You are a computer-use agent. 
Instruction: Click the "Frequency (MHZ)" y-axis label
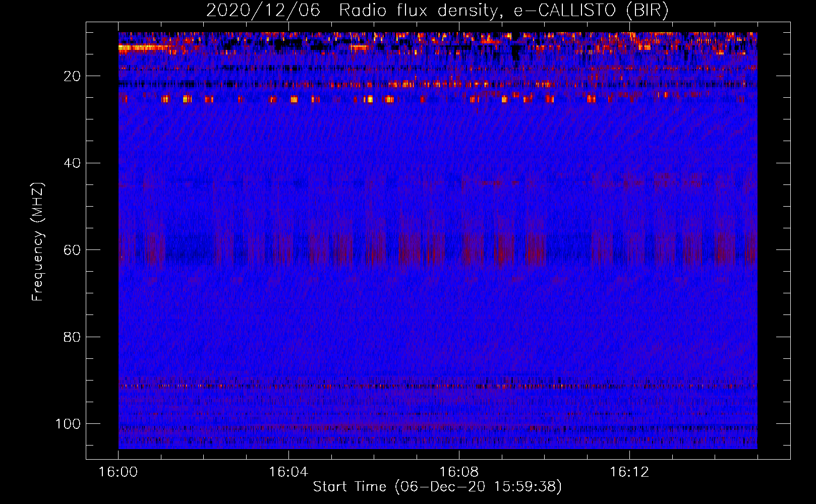coord(38,241)
